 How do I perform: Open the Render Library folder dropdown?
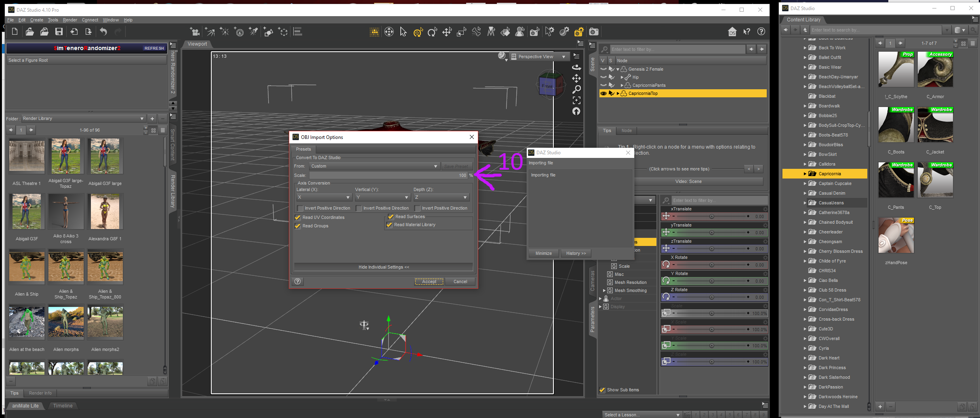(x=83, y=118)
